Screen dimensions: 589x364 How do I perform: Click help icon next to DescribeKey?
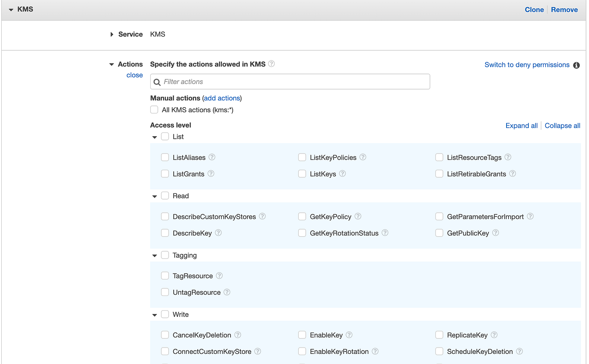pyautogui.click(x=218, y=233)
